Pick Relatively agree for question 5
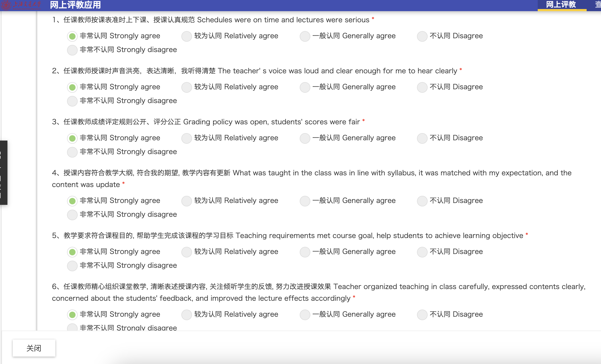This screenshot has width=601, height=364. pos(187,252)
